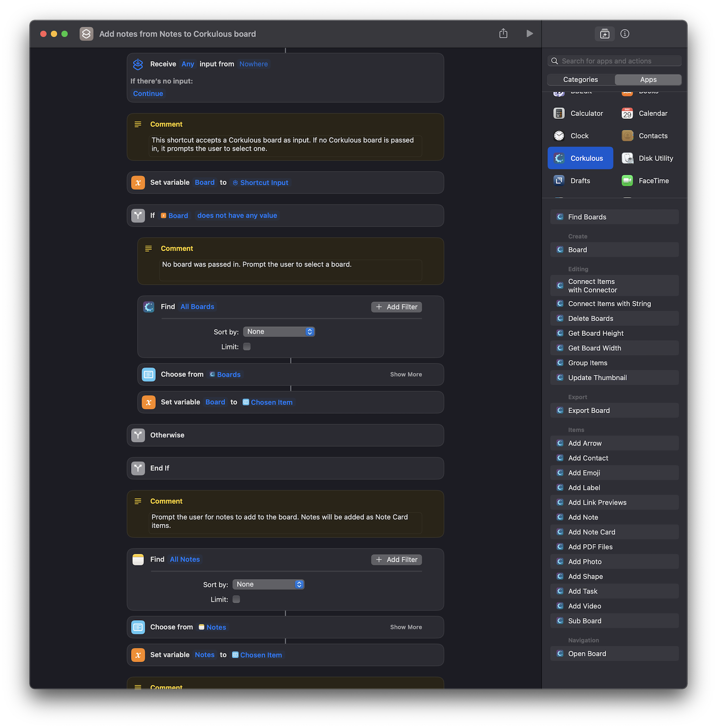Click Board variable in If condition

pyautogui.click(x=174, y=215)
